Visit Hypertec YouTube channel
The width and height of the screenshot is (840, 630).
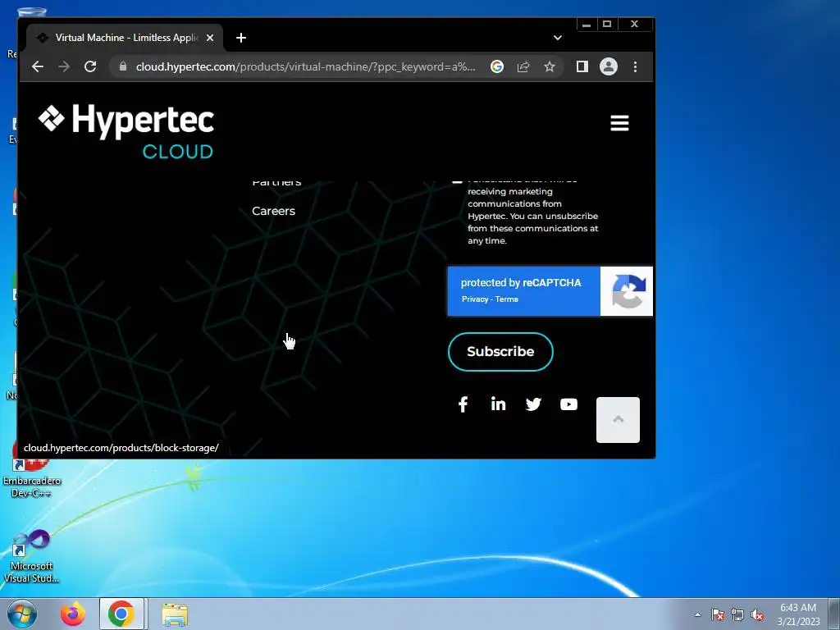tap(568, 404)
